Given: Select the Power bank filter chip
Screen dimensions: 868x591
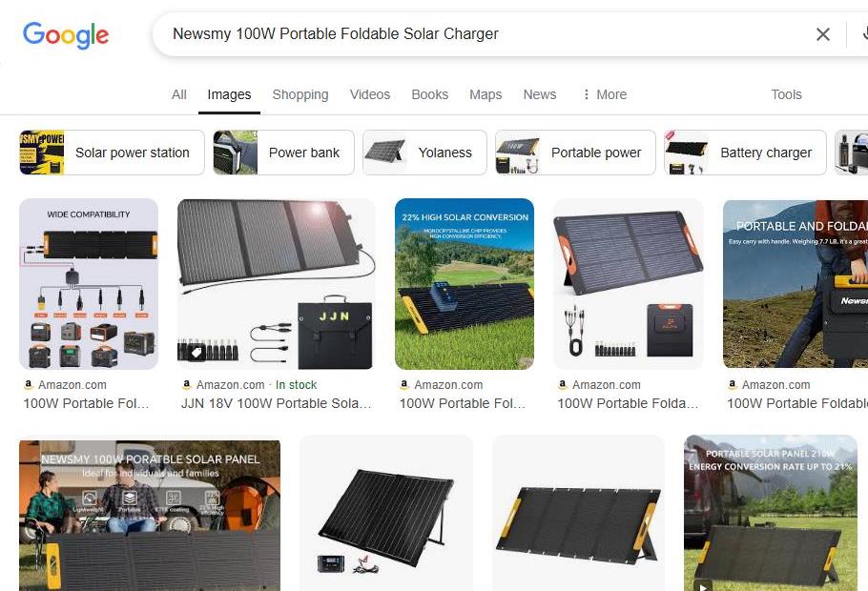Looking at the screenshot, I should (x=284, y=153).
